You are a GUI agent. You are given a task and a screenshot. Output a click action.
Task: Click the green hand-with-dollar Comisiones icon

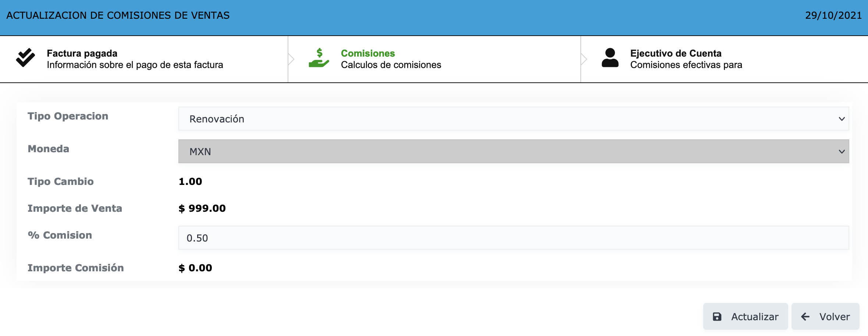coord(319,58)
